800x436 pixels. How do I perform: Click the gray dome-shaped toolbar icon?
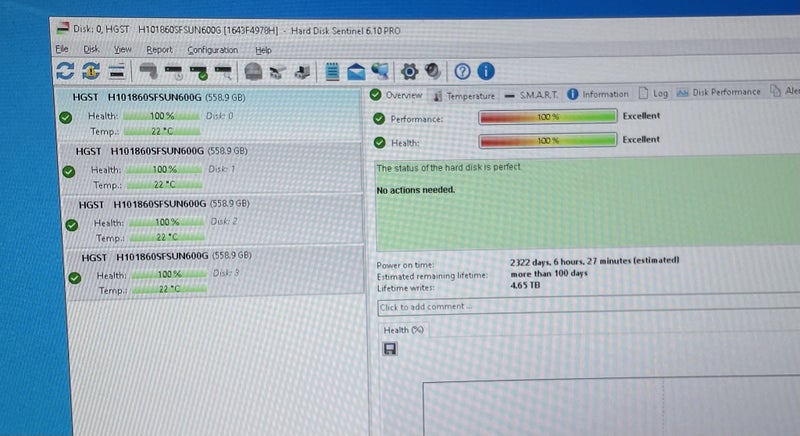(253, 71)
